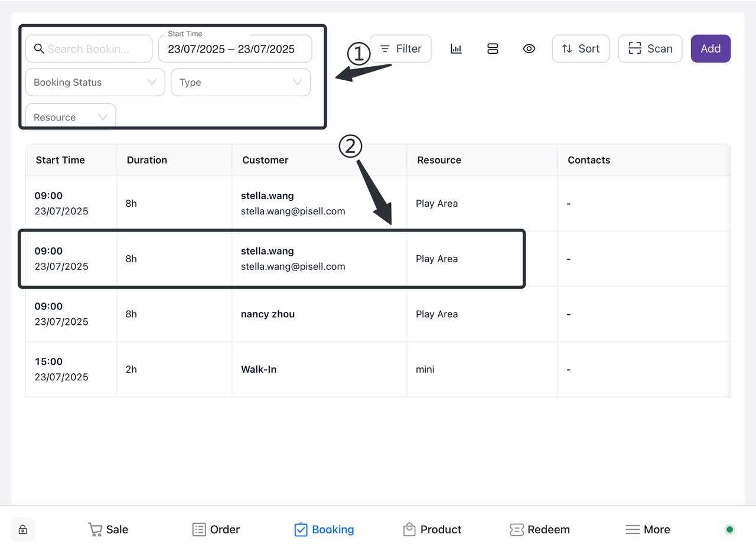
Task: Click the Sort button
Action: (x=580, y=49)
